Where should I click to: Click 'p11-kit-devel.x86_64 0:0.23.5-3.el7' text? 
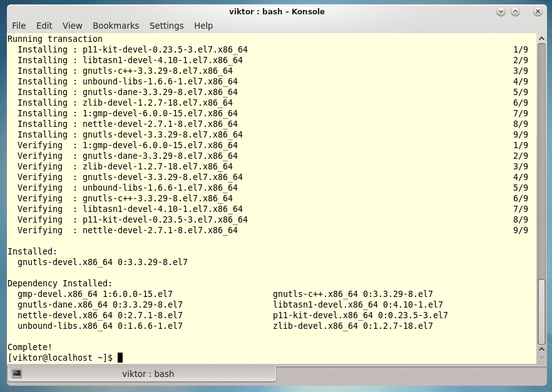click(360, 315)
